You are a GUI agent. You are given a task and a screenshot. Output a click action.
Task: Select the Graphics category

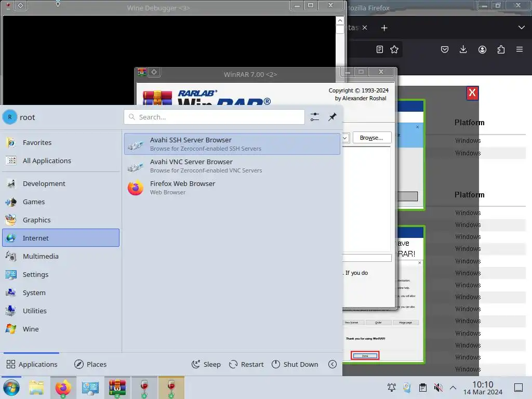click(61, 220)
